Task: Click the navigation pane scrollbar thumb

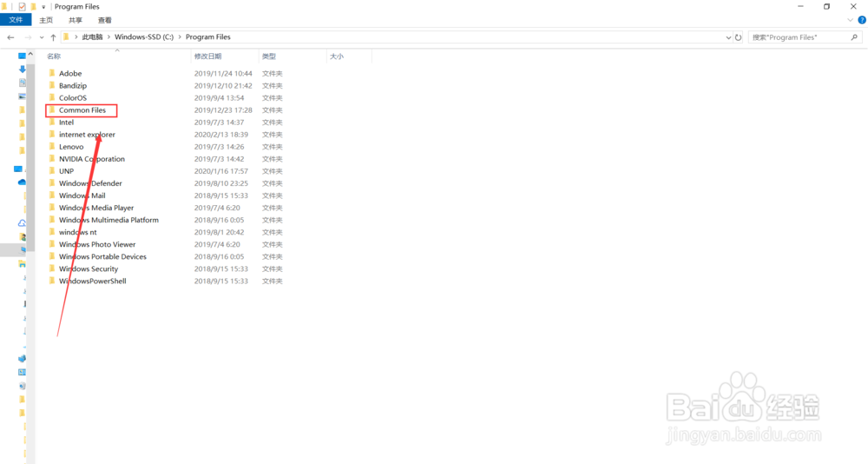Action: click(x=30, y=156)
